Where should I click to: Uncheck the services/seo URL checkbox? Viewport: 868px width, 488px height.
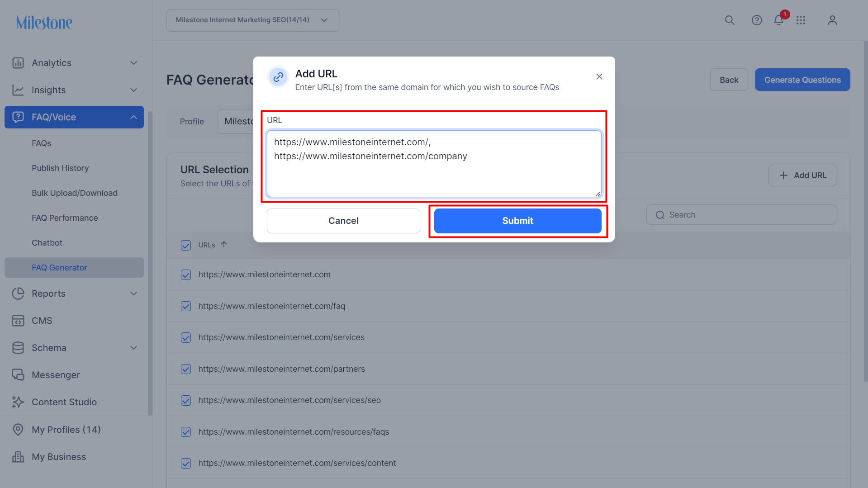click(x=186, y=400)
